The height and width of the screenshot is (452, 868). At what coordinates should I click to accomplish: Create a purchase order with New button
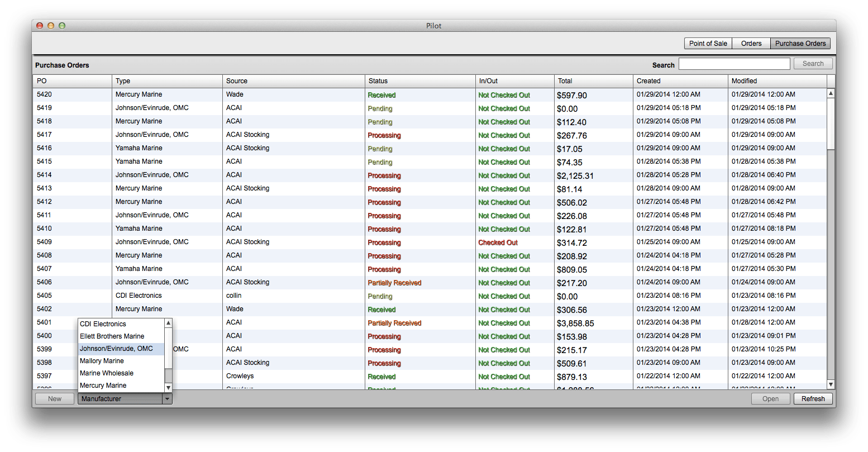click(x=55, y=399)
